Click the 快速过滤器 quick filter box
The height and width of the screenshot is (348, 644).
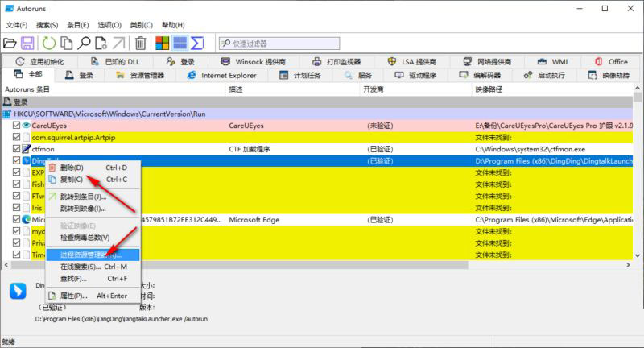(279, 43)
